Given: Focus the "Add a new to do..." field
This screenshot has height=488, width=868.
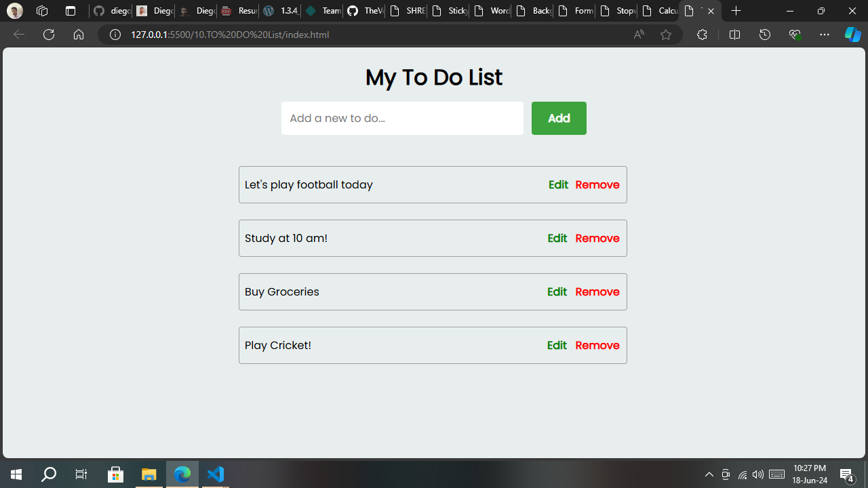Looking at the screenshot, I should point(402,119).
